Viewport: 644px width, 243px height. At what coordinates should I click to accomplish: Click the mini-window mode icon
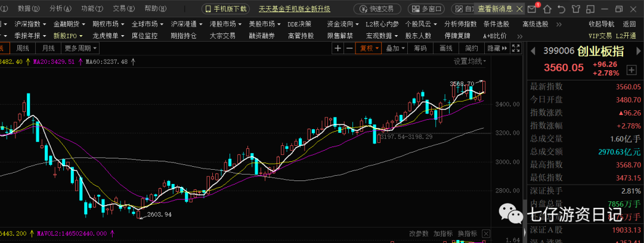(x=590, y=8)
